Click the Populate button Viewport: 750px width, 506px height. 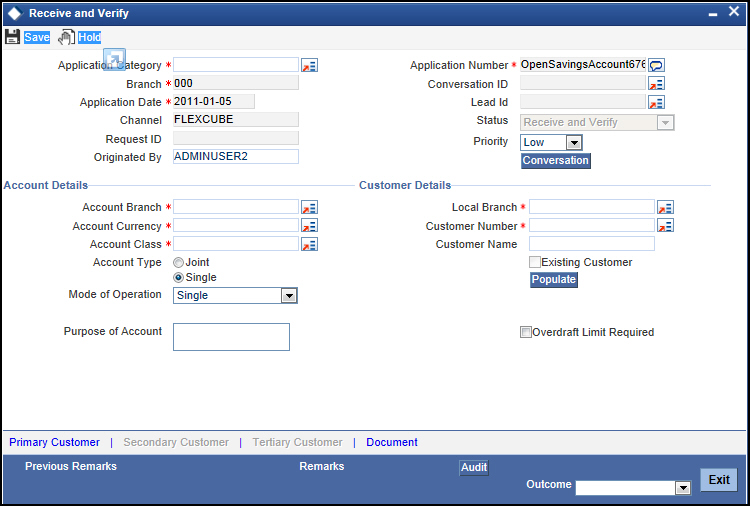click(x=553, y=279)
